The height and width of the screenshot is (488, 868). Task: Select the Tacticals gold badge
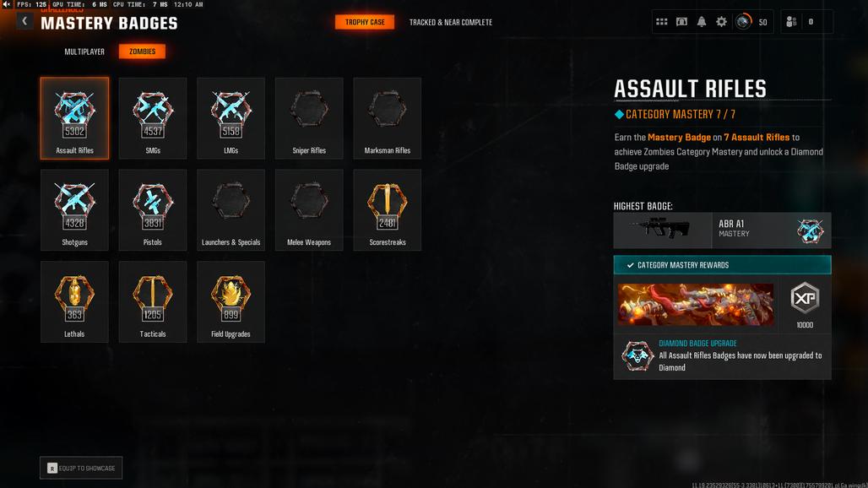click(153, 302)
